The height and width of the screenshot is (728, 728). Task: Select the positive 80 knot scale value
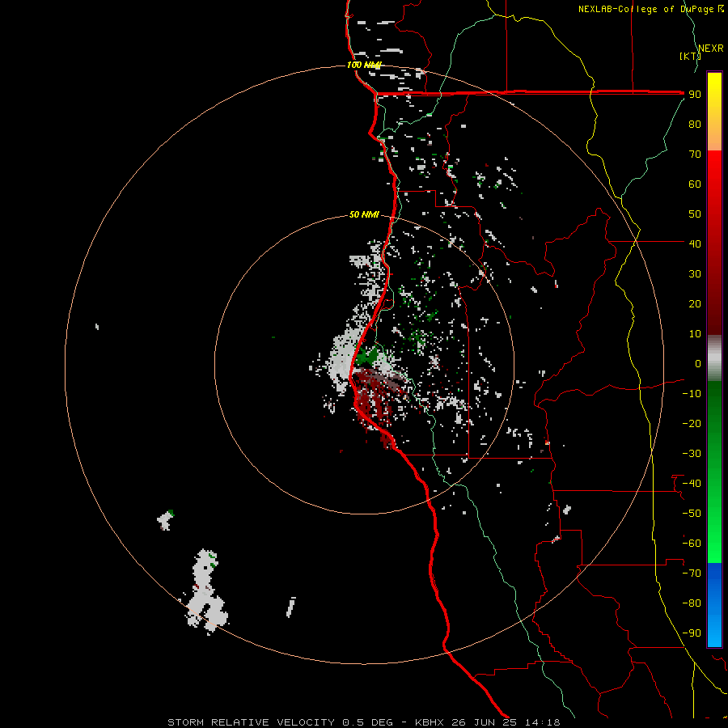click(x=695, y=124)
